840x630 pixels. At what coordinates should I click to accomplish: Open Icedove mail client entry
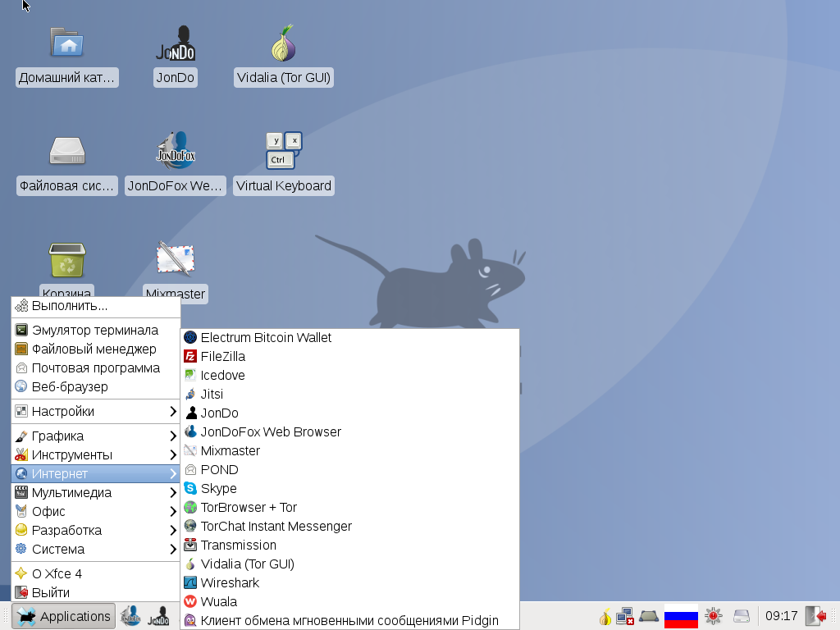pos(349,375)
